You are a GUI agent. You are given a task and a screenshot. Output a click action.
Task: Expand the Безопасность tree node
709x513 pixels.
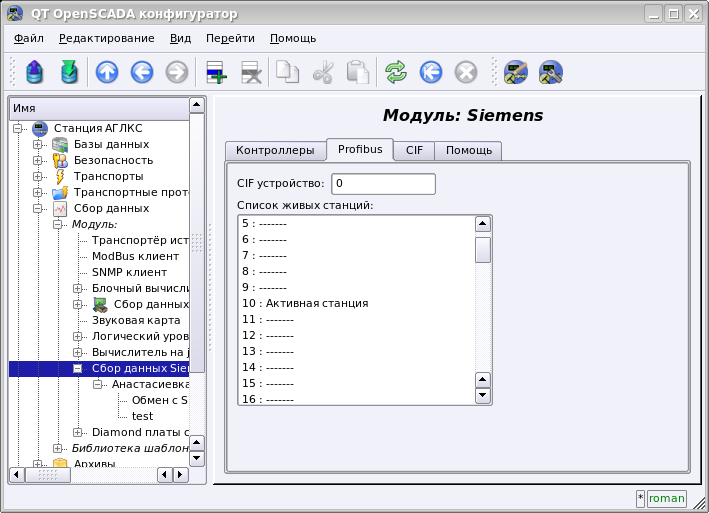click(37, 160)
